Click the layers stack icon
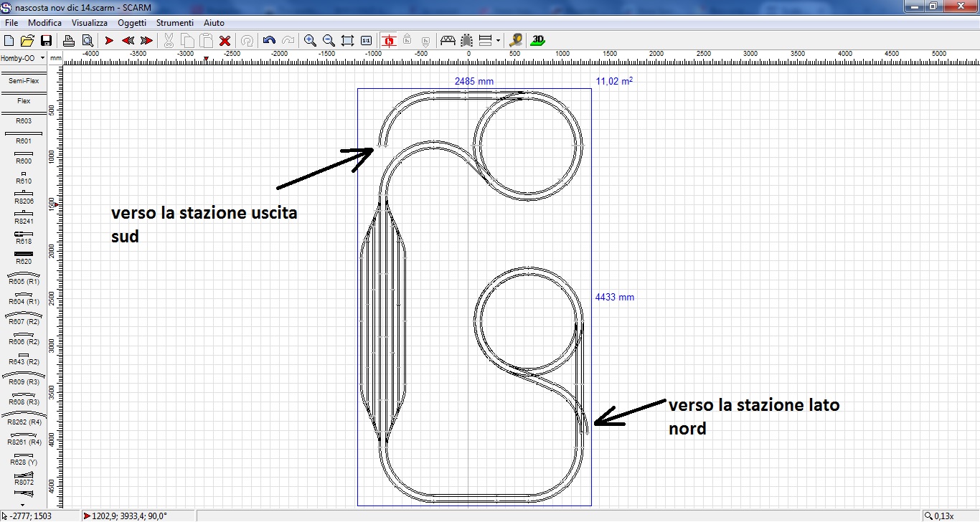 [485, 40]
